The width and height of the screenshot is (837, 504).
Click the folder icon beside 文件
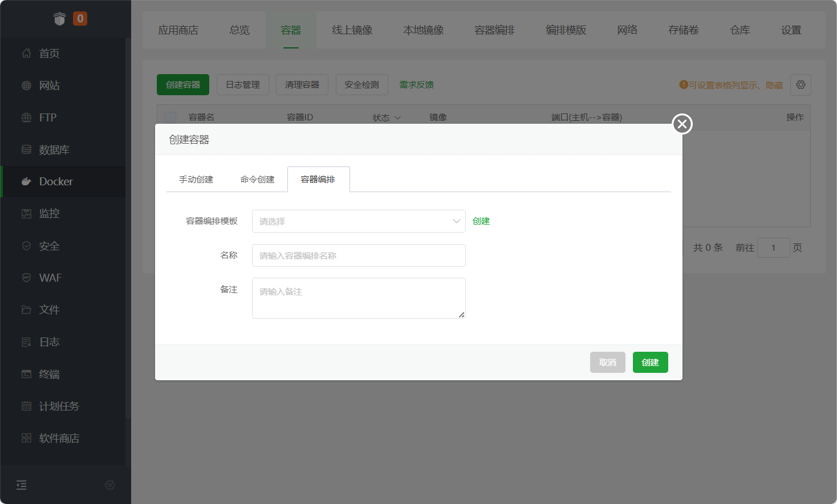[x=26, y=310]
